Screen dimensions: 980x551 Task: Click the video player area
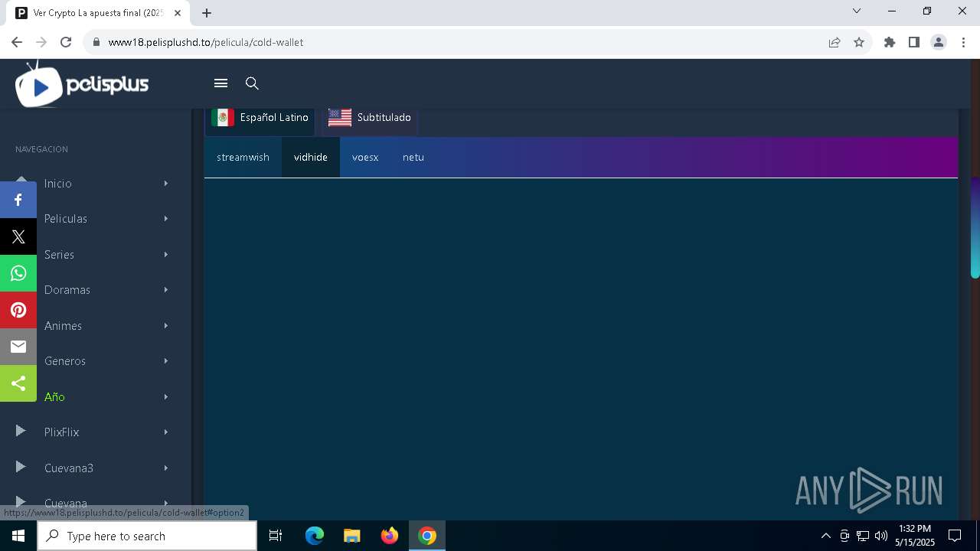tap(581, 349)
